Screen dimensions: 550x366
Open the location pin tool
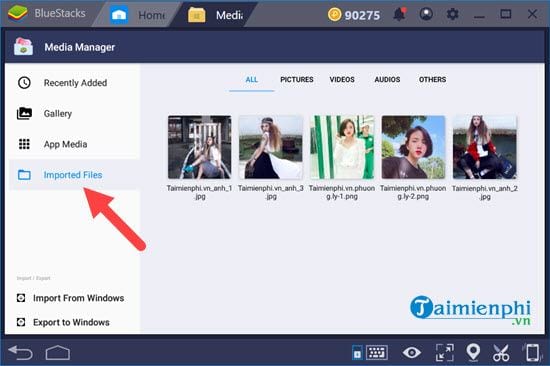click(x=473, y=352)
